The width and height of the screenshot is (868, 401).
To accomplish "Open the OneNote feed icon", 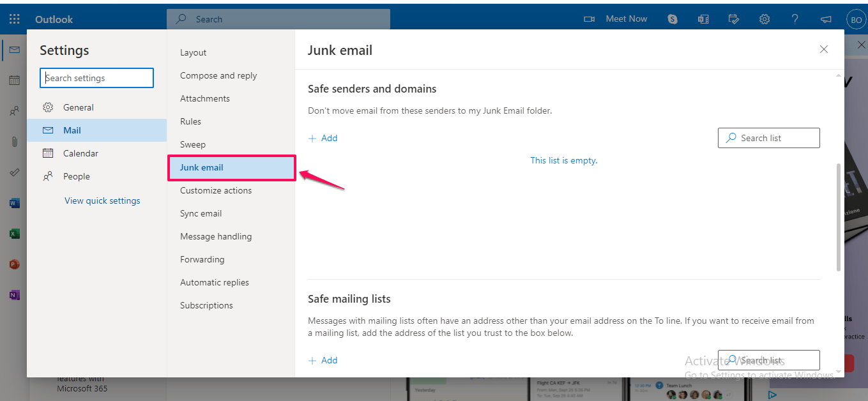I will click(x=703, y=19).
